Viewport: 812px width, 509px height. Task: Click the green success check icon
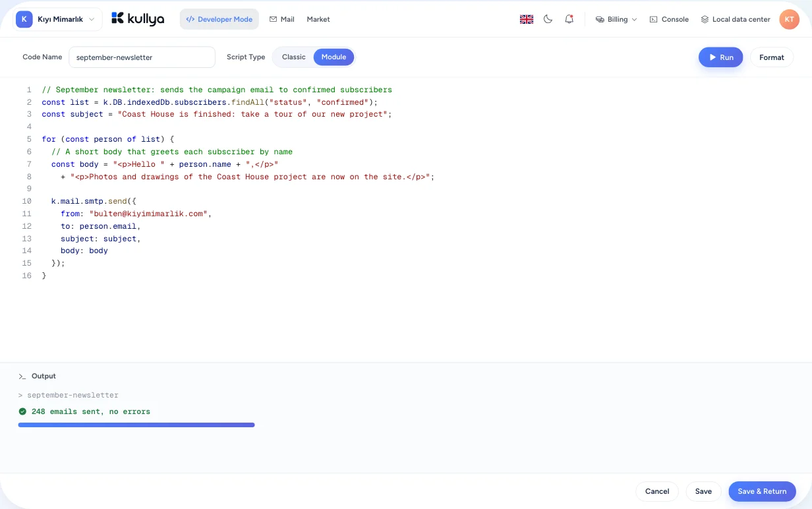click(22, 411)
